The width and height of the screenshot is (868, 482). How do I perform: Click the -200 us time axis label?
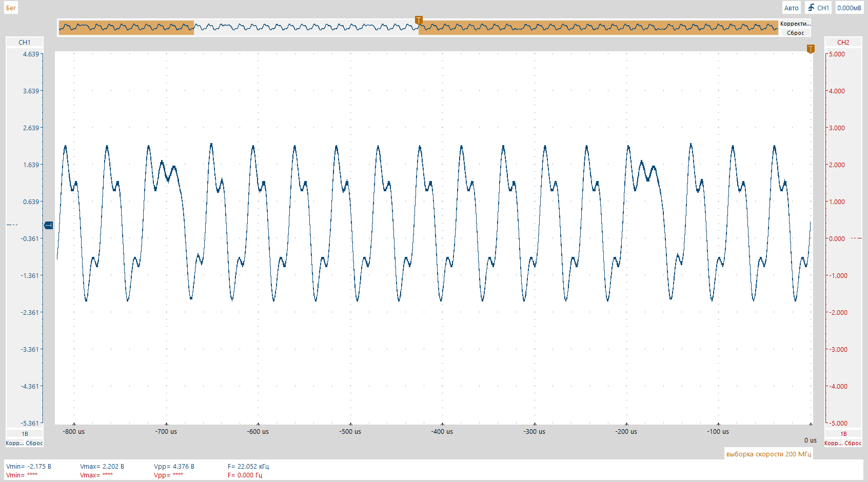click(x=626, y=431)
